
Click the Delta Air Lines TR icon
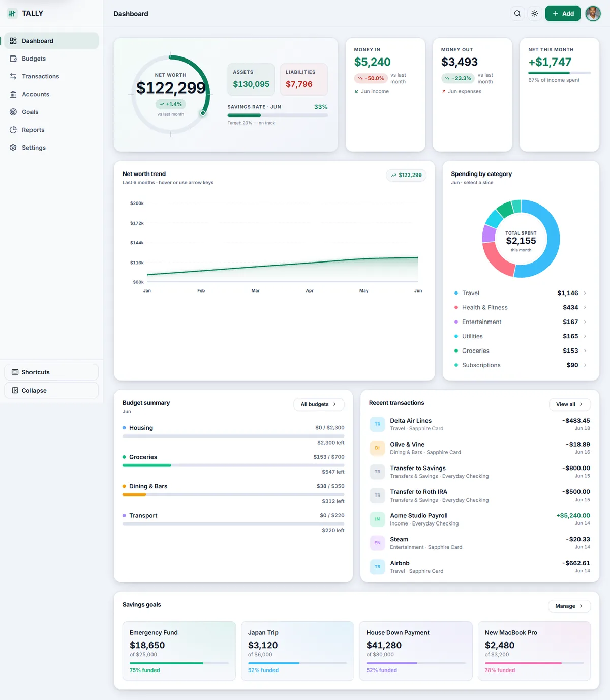coord(377,424)
